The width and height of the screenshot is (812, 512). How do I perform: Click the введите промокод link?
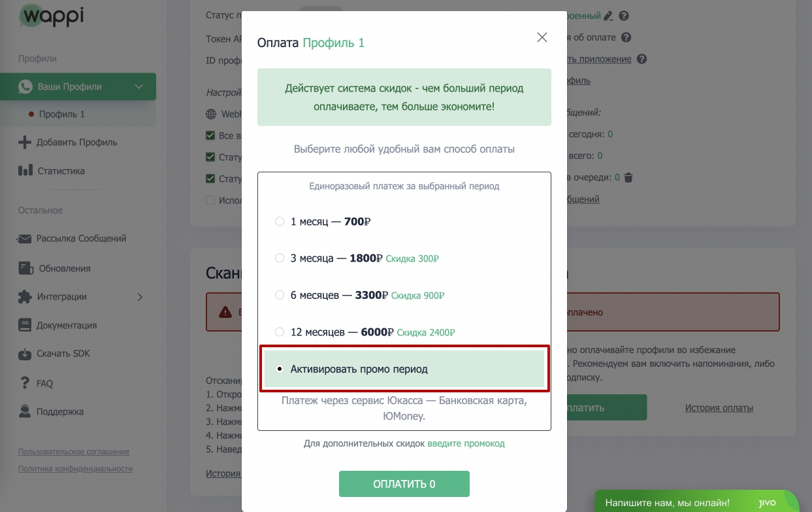click(466, 443)
